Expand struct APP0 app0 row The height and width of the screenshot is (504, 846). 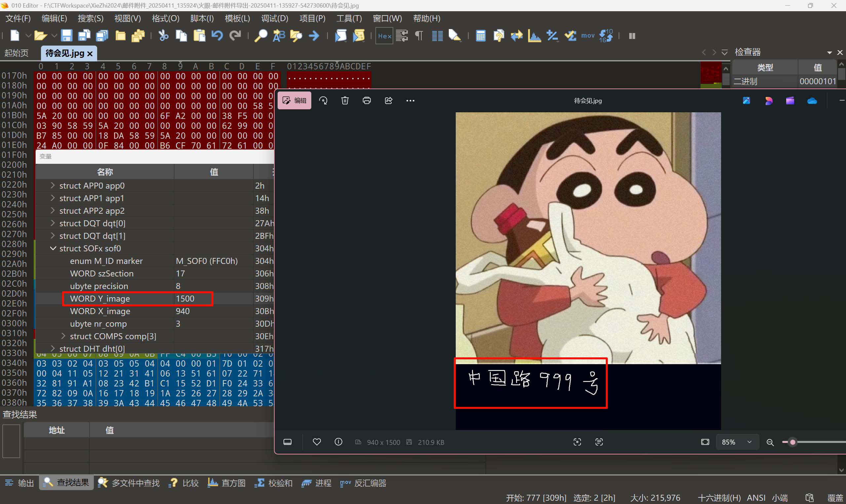(53, 185)
